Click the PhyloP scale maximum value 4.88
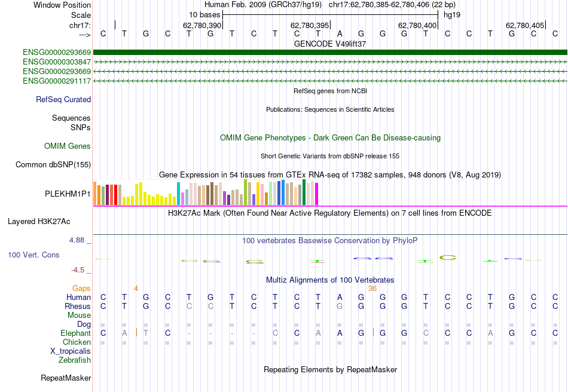Screen dimensions: 568x392 77,240
